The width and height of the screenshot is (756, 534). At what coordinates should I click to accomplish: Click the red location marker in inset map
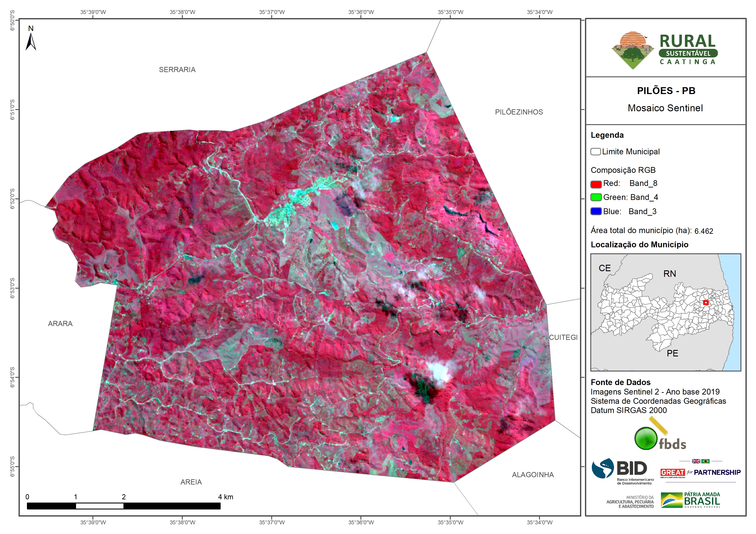tap(706, 302)
